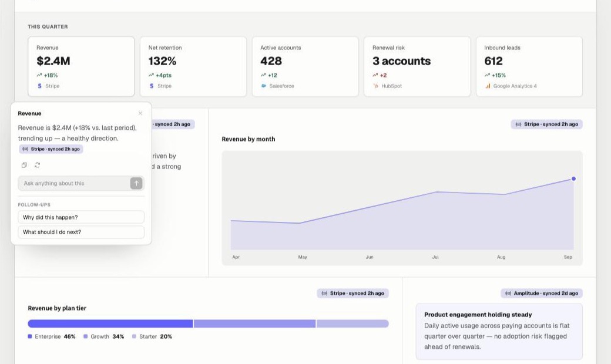Click Stripe synced badge inside Revenue popover
The image size is (611, 364).
point(51,149)
